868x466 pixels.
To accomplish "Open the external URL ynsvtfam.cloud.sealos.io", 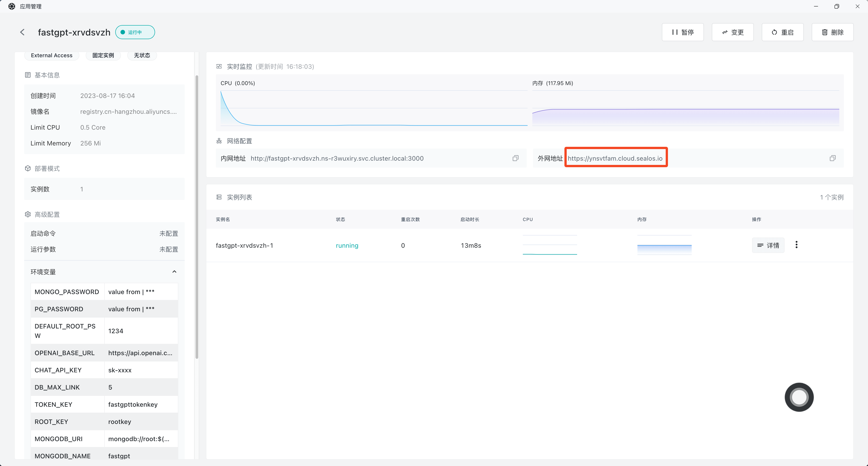I will point(615,158).
